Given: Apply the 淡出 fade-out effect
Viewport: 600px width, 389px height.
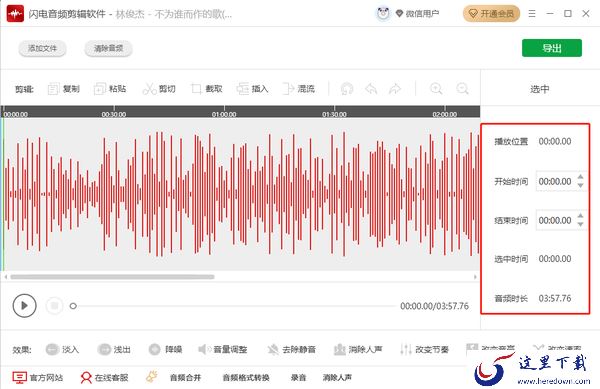Looking at the screenshot, I should (x=114, y=349).
